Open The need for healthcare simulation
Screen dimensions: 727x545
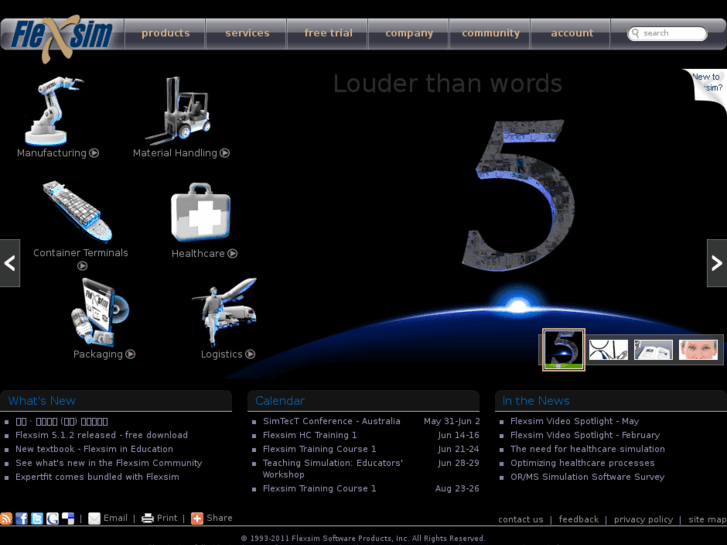click(587, 449)
